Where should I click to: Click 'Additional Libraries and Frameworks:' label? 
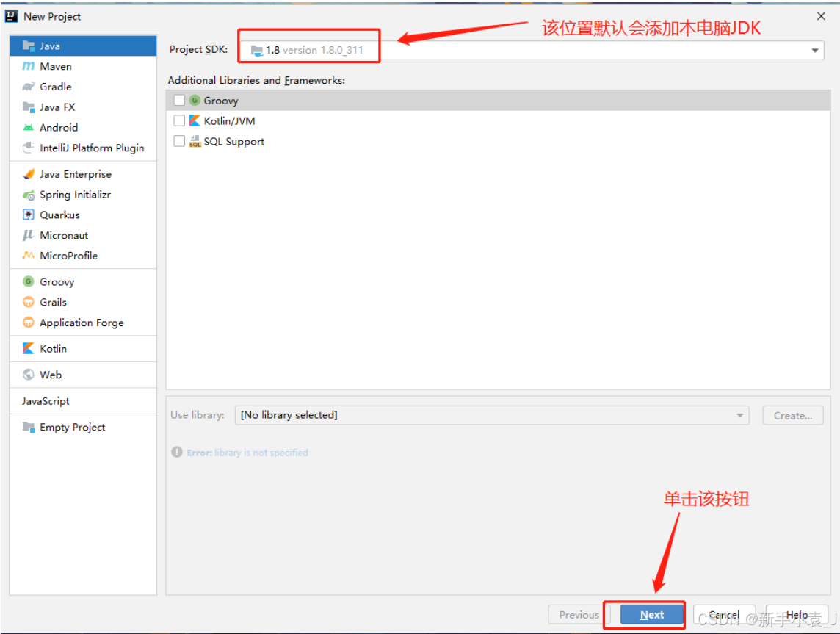(x=256, y=80)
